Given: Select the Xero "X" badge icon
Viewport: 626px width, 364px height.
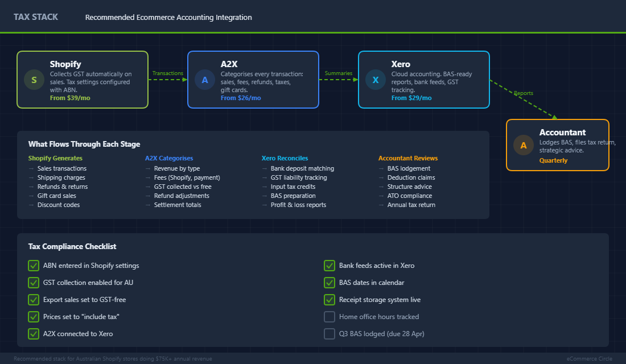Looking at the screenshot, I should [376, 80].
